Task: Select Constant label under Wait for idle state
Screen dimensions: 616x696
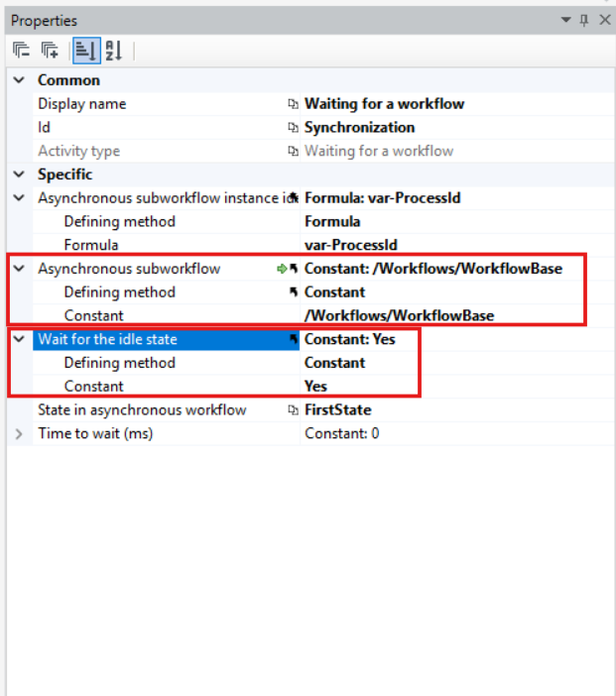Action: [x=93, y=387]
